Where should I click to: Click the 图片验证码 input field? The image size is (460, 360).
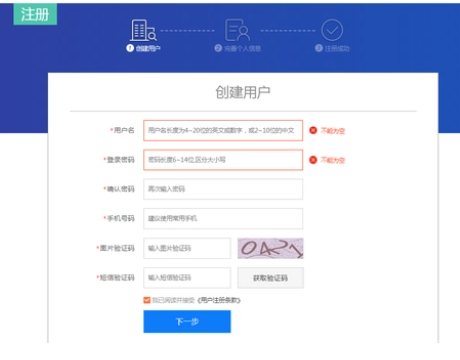coord(187,248)
